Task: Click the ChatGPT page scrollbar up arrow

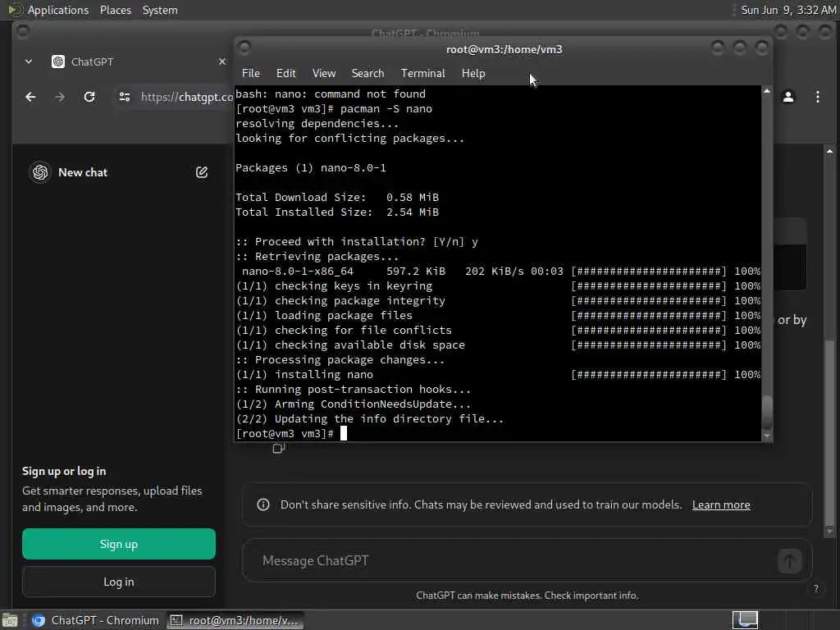Action: 829,151
